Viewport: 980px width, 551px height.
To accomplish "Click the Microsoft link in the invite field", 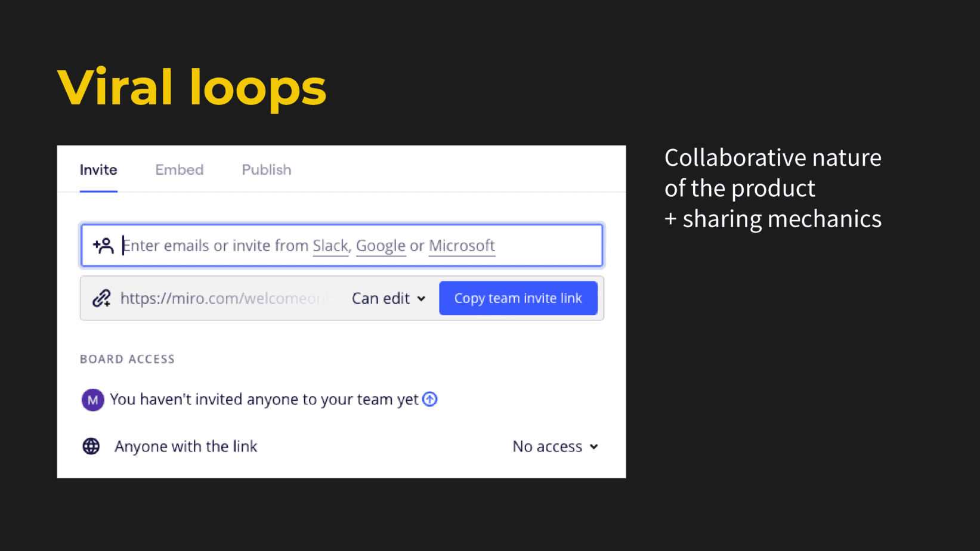I will point(462,245).
